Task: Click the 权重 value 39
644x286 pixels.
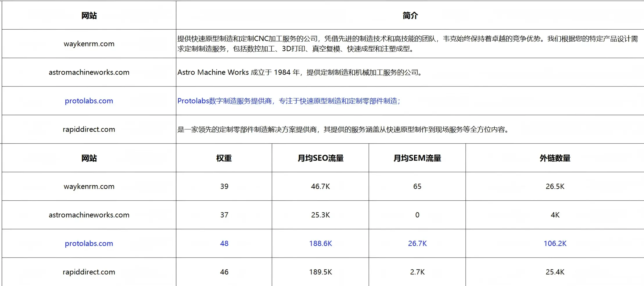Action: [224, 187]
